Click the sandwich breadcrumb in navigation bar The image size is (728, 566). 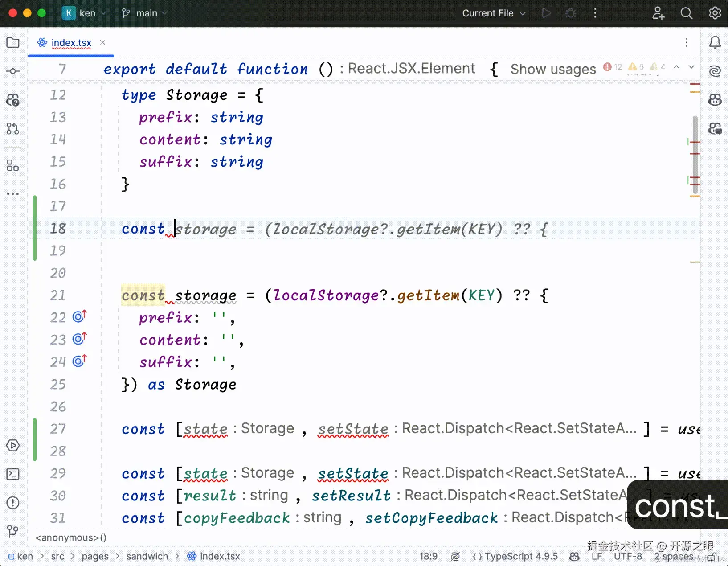[x=147, y=556]
